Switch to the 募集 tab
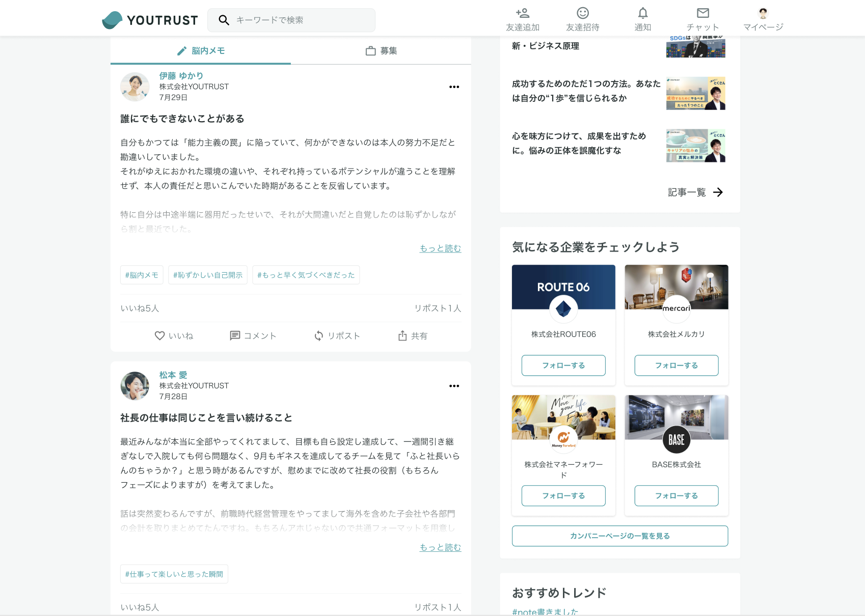This screenshot has width=865, height=616. click(381, 50)
